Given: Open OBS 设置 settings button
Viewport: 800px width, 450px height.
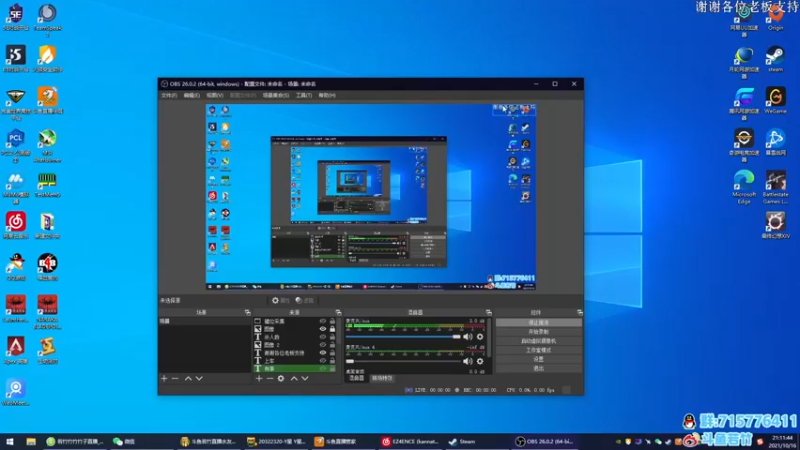Looking at the screenshot, I should (538, 359).
